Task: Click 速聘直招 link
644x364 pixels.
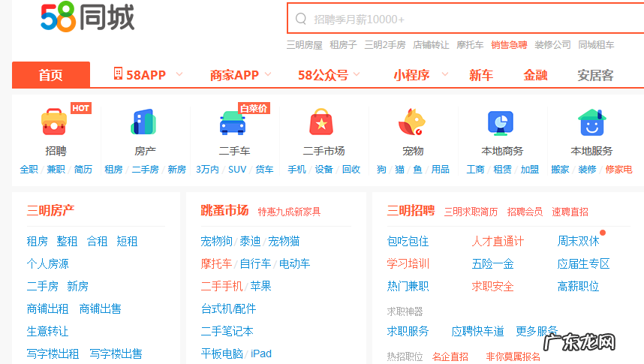Action: (570, 212)
